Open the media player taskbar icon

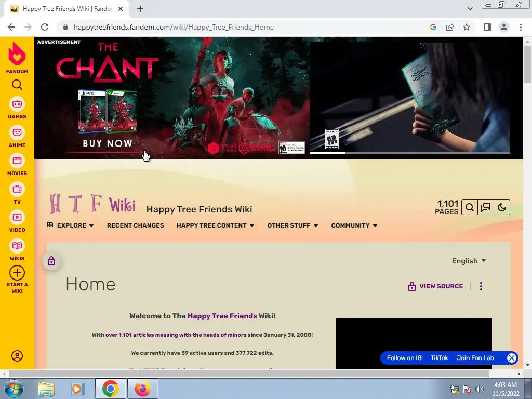[77, 389]
